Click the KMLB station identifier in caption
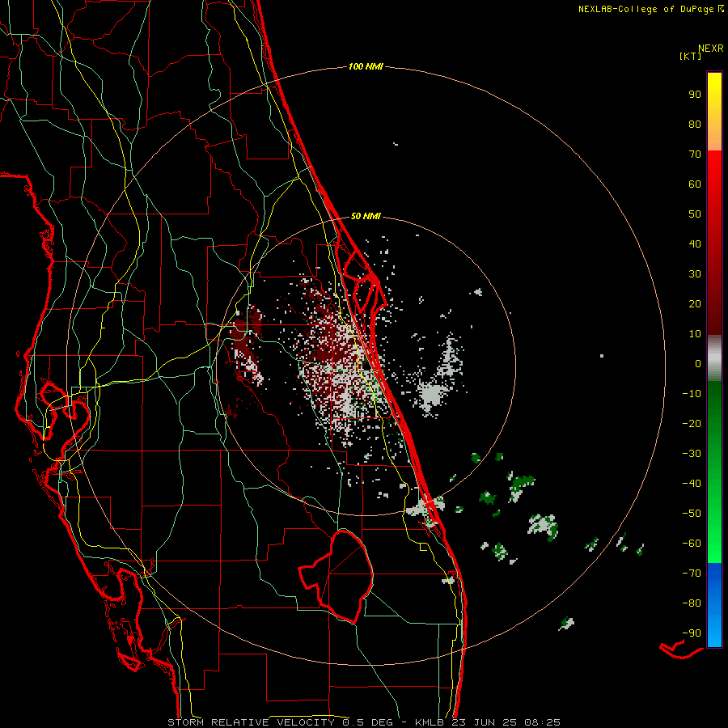 430,722
